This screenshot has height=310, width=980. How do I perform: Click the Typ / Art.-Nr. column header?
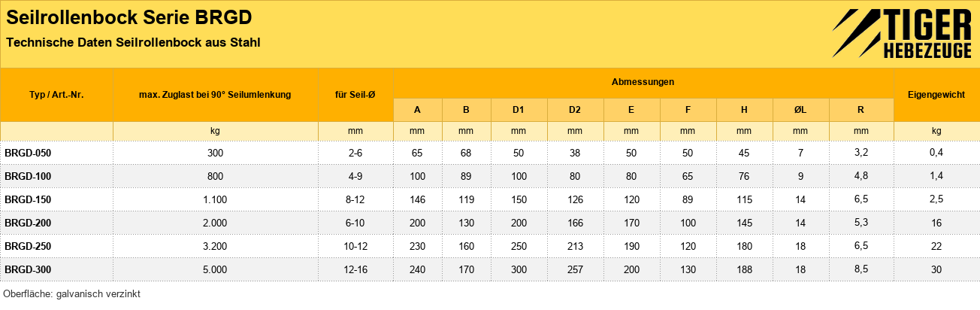[x=56, y=95]
